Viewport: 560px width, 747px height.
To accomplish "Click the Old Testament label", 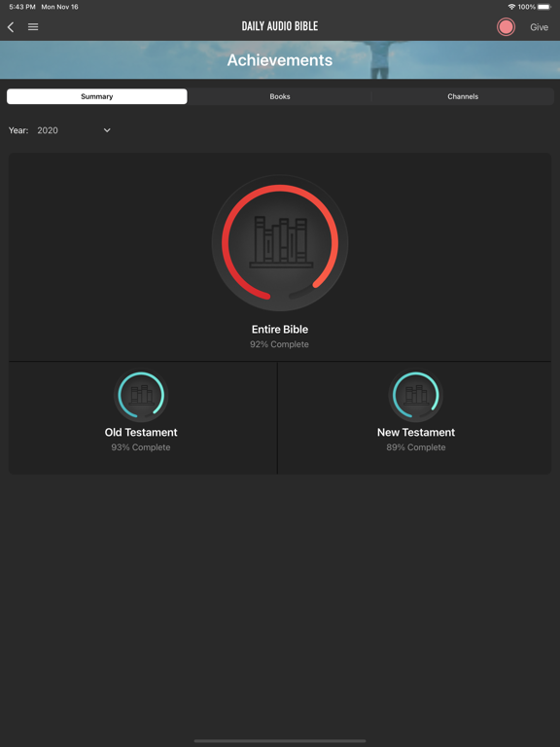I will pos(141,432).
